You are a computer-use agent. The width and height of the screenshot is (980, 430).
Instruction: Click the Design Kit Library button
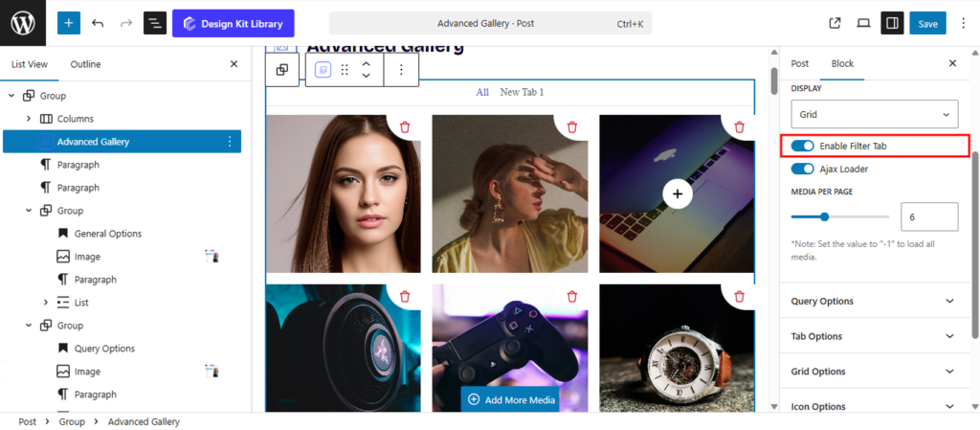pyautogui.click(x=234, y=23)
